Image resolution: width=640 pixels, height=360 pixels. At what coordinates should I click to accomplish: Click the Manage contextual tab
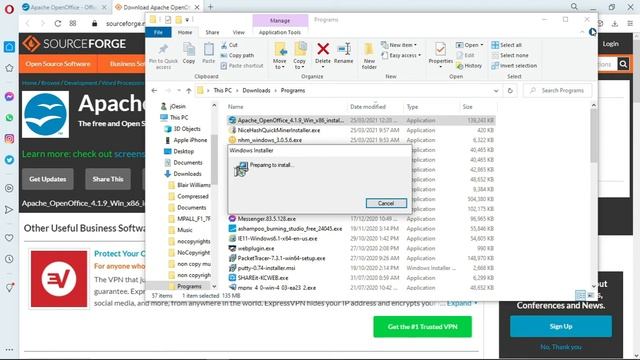[280, 20]
